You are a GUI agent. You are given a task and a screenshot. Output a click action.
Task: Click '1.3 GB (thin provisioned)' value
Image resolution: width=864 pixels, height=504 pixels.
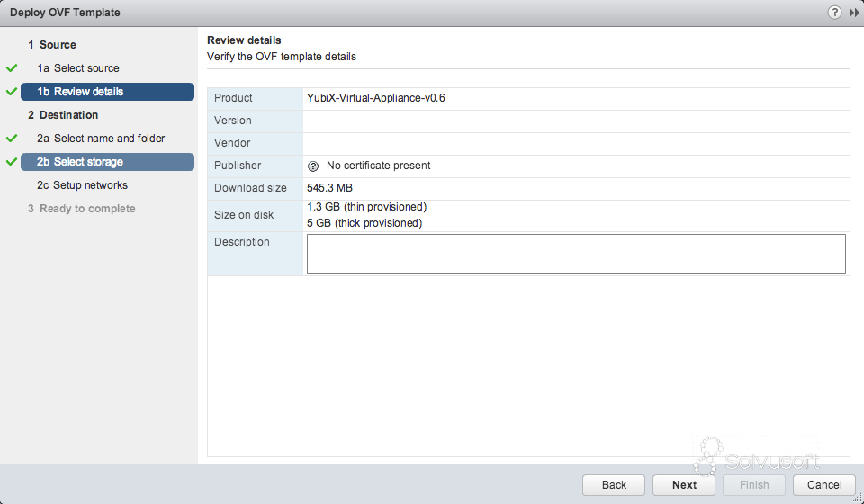point(367,207)
